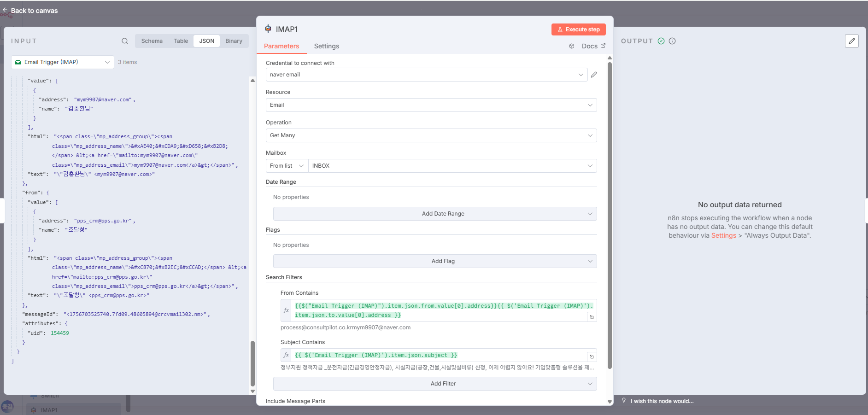Click the lightbulb feedback icon
868x415 pixels.
click(x=624, y=401)
